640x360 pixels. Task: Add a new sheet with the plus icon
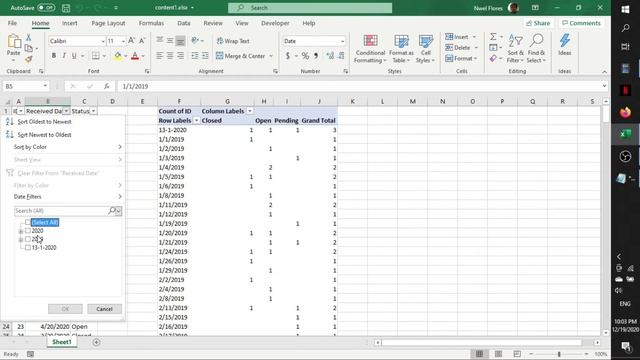tap(96, 342)
